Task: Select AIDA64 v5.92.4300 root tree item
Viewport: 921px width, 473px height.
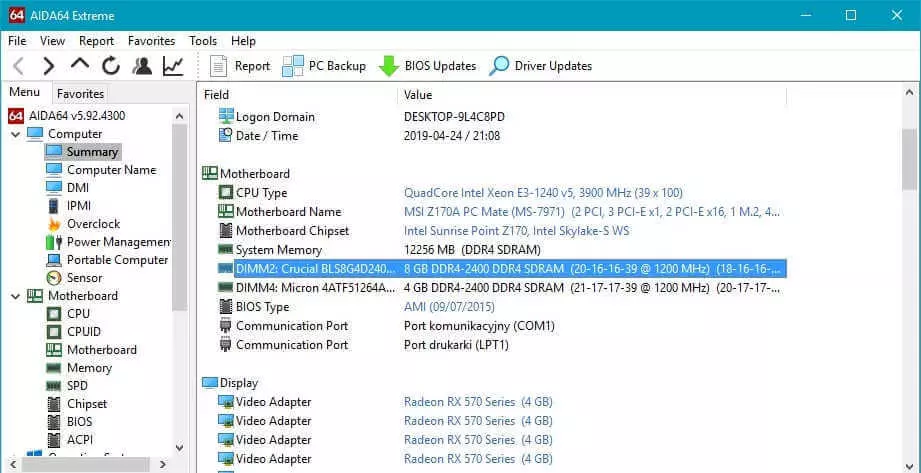Action: (x=66, y=116)
